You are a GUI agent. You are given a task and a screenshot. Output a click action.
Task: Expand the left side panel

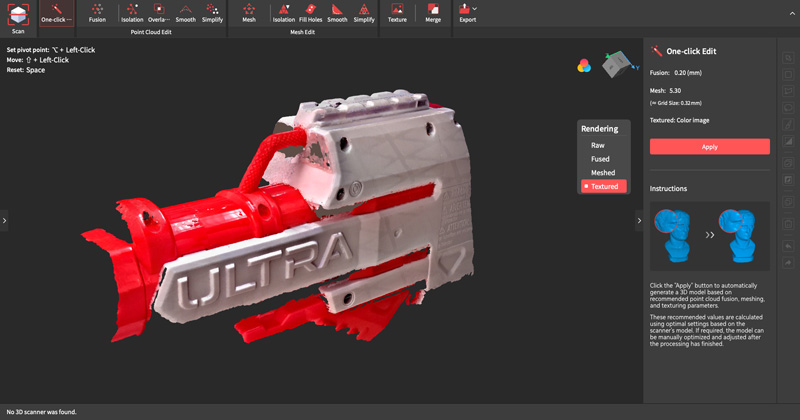coord(4,220)
